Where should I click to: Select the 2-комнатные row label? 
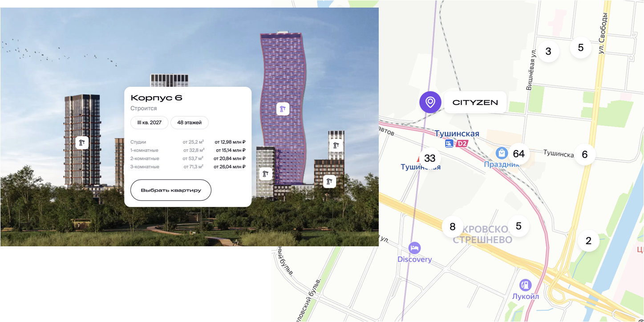145,159
